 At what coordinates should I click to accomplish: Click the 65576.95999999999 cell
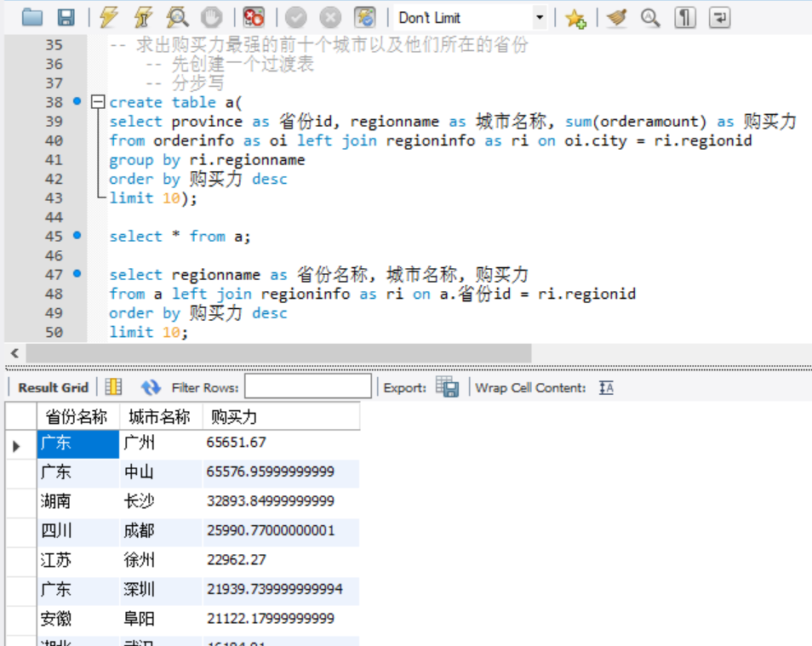281,472
